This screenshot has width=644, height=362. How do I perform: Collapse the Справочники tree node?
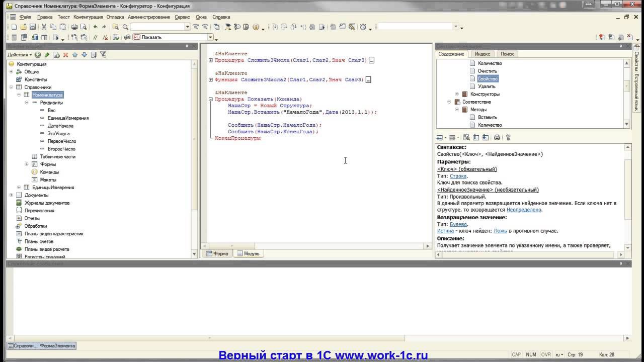tap(11, 87)
